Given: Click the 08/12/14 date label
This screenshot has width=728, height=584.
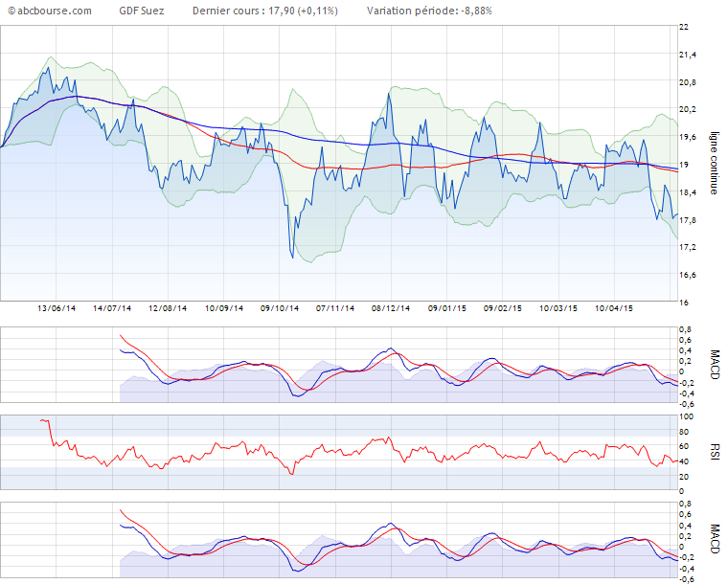Looking at the screenshot, I should [391, 309].
